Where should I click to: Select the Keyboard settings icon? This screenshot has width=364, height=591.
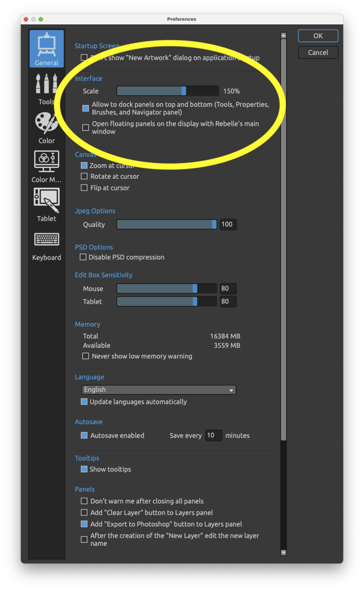[x=46, y=240]
